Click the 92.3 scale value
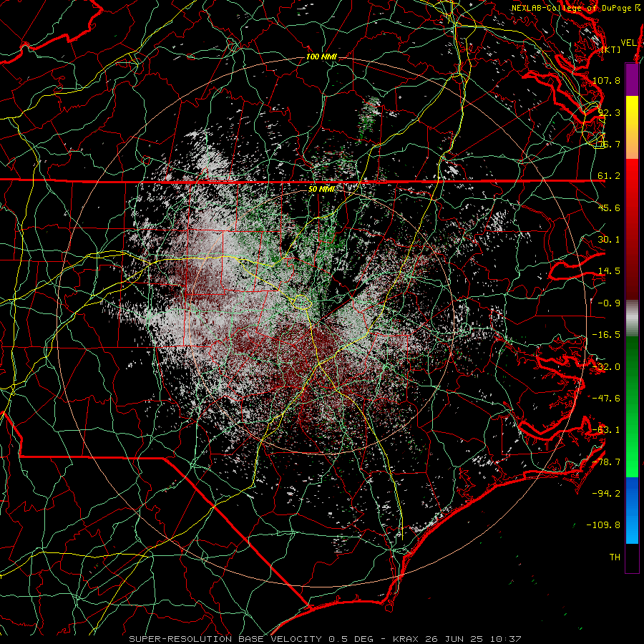Image resolution: width=644 pixels, height=644 pixels. pos(609,112)
